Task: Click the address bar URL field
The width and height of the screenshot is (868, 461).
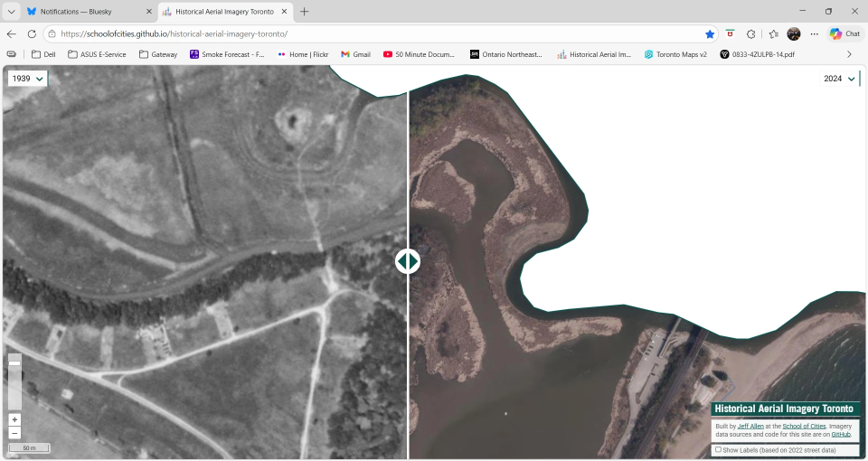Action: [x=362, y=33]
